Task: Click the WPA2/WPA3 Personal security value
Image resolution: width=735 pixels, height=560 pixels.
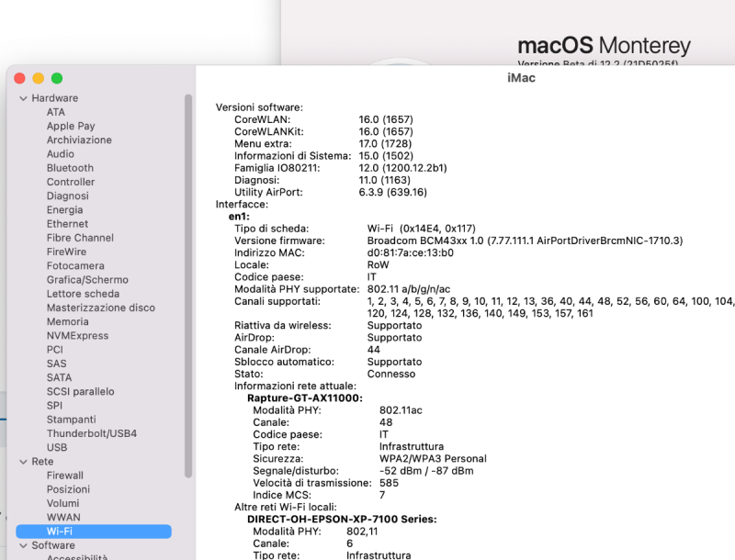Action: pyautogui.click(x=433, y=459)
